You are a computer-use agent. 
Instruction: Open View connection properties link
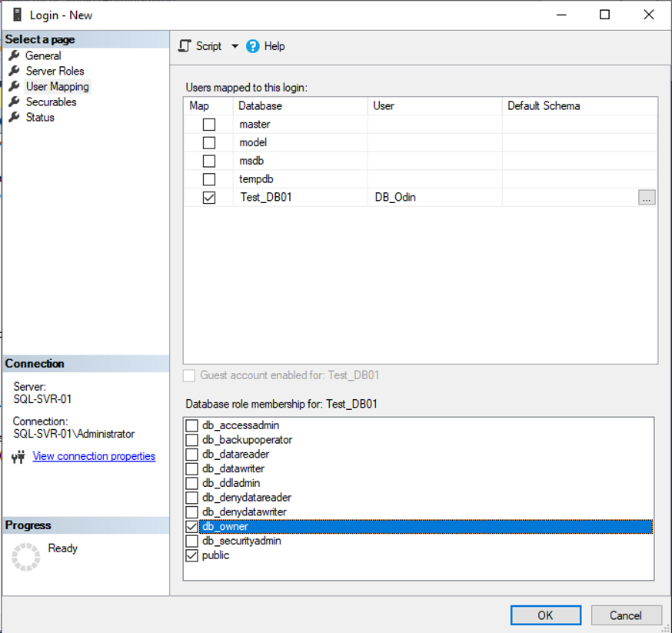click(94, 456)
